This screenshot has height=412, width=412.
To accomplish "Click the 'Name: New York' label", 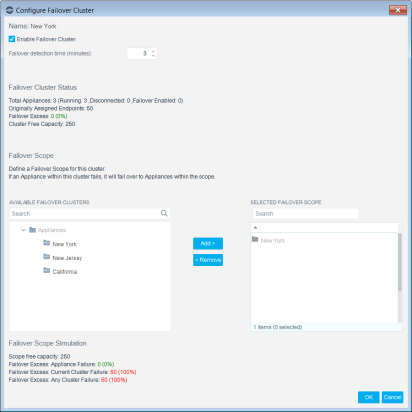I will pos(32,26).
